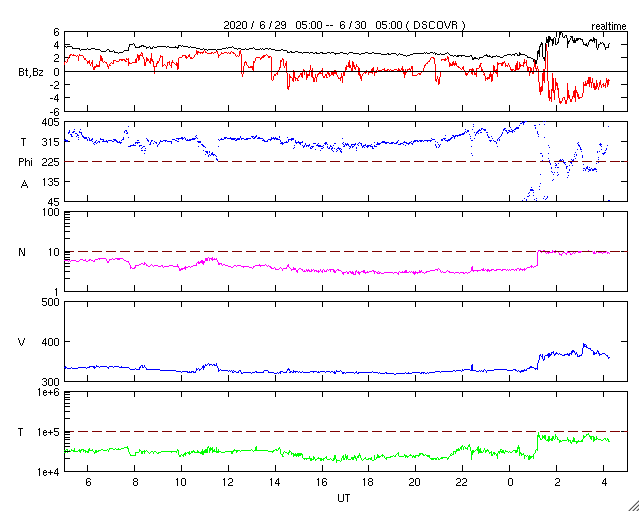640x512 pixels.
Task: Click the '18' hour label on UT axis
Action: point(369,482)
